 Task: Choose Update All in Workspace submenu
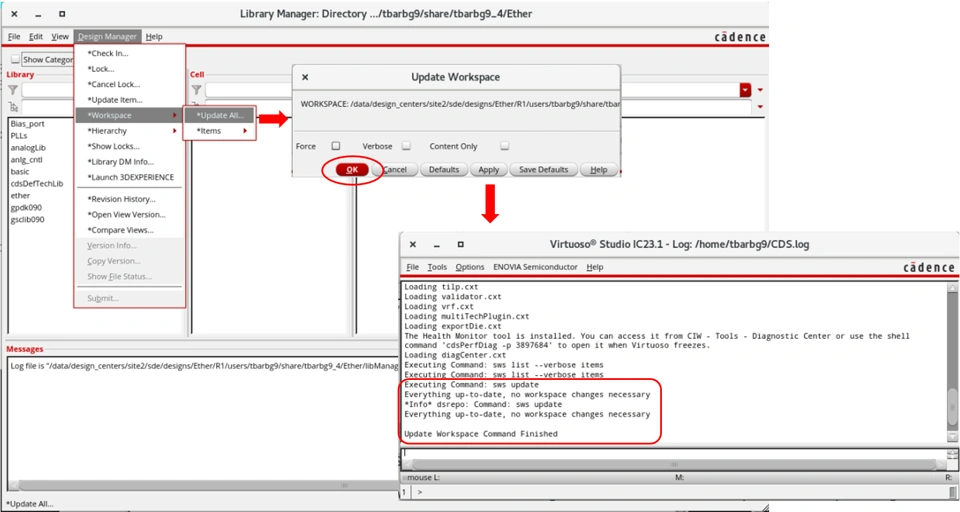tap(220, 115)
